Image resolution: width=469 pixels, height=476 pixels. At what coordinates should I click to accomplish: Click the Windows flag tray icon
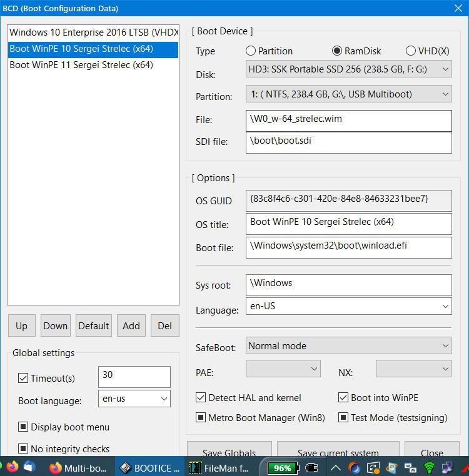392,468
